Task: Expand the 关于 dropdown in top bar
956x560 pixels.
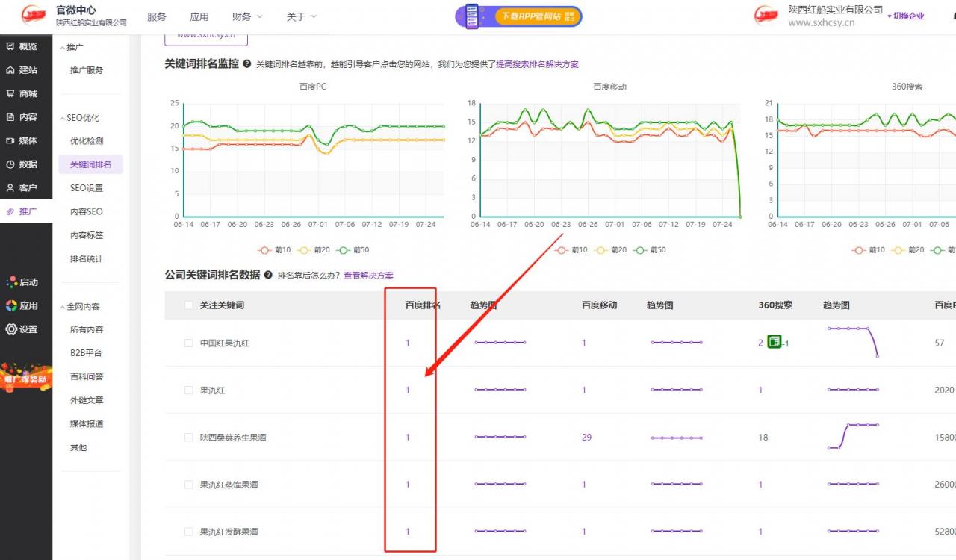Action: tap(297, 16)
